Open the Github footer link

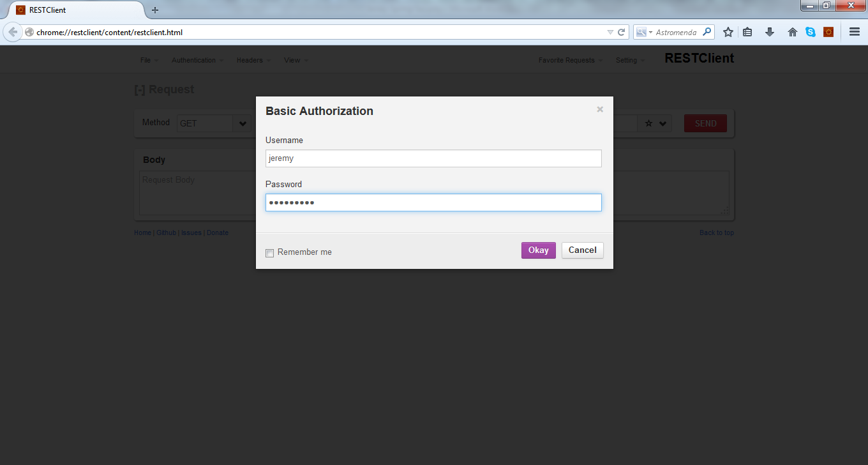click(x=166, y=233)
